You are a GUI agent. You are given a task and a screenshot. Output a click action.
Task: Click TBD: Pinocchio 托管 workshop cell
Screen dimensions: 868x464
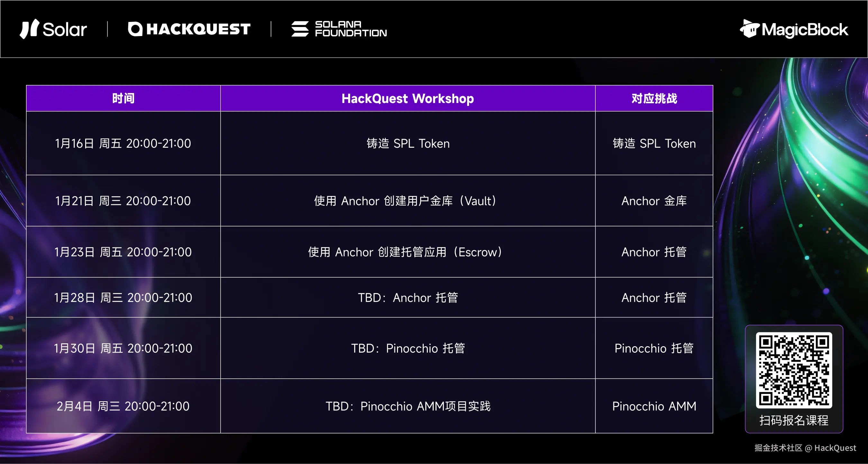[x=408, y=348]
